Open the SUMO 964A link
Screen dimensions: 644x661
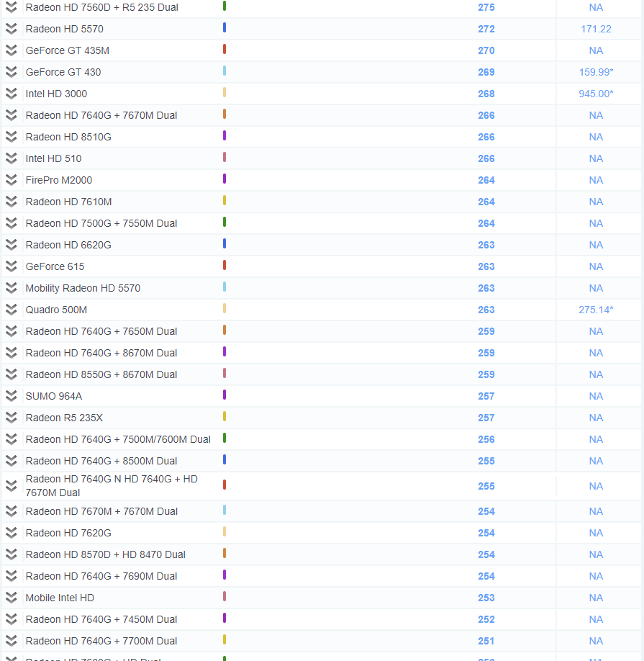[54, 396]
